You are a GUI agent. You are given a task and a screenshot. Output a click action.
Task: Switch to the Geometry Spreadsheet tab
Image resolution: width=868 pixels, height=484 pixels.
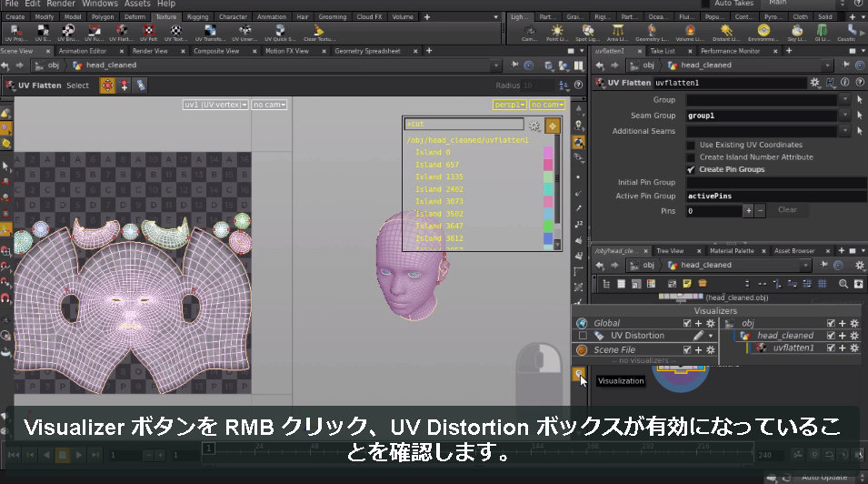coord(367,51)
